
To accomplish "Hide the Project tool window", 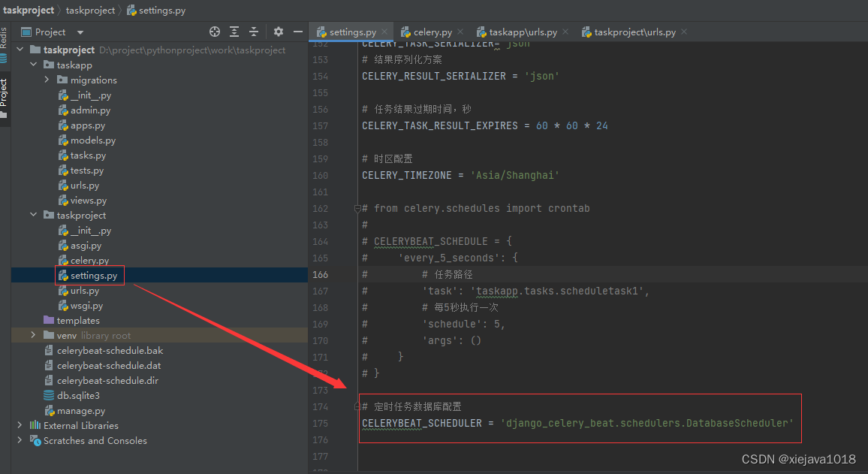I will click(x=298, y=32).
